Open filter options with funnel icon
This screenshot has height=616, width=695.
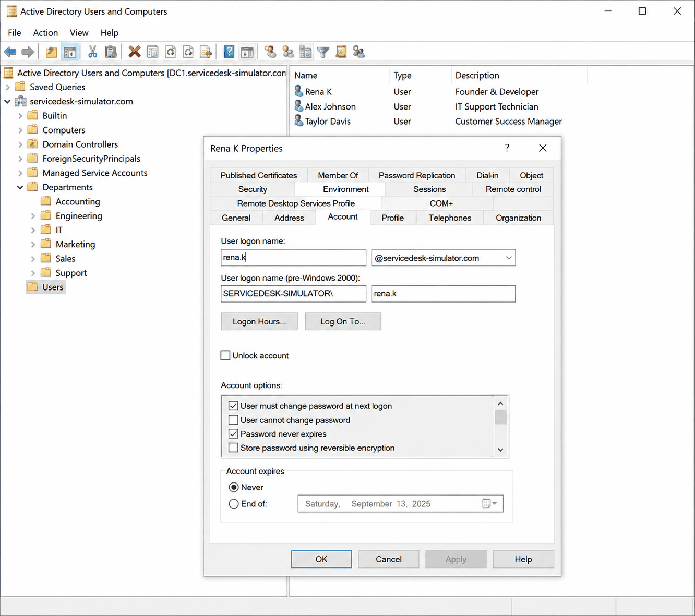[323, 52]
